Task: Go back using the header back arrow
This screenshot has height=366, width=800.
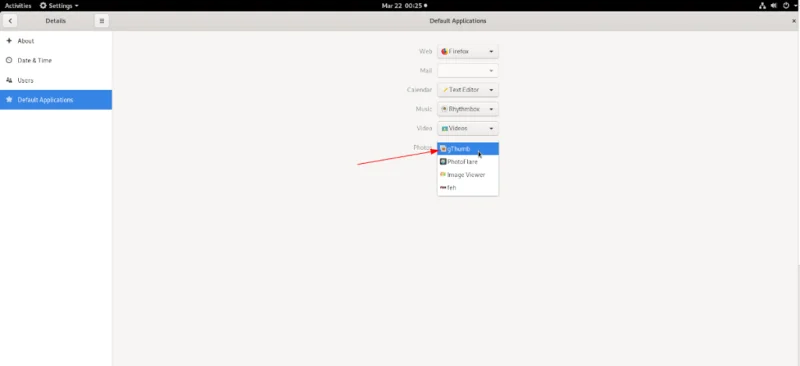Action: tap(10, 21)
